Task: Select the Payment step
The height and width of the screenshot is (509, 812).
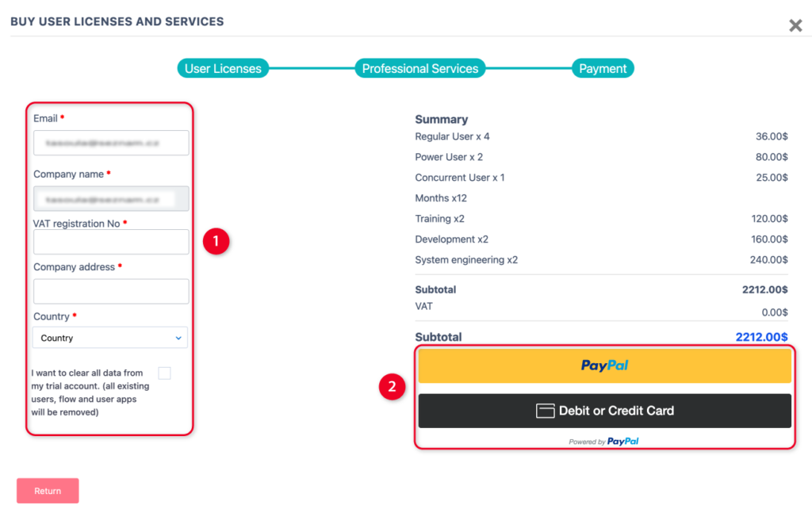Action: 603,69
